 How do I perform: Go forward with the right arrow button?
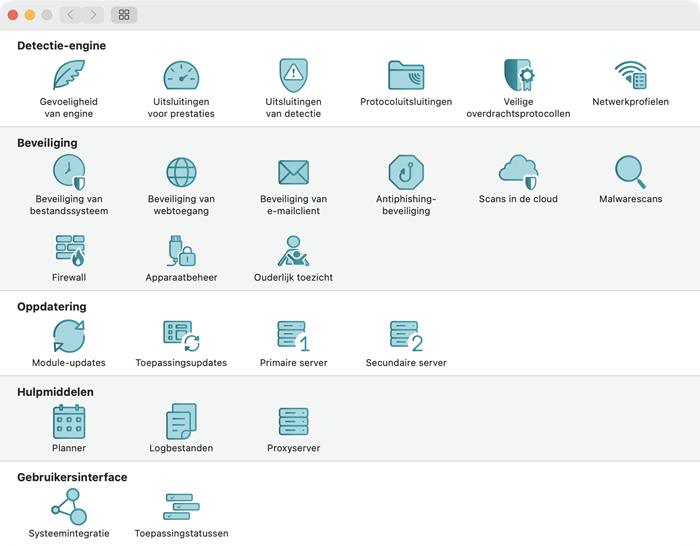tap(93, 15)
